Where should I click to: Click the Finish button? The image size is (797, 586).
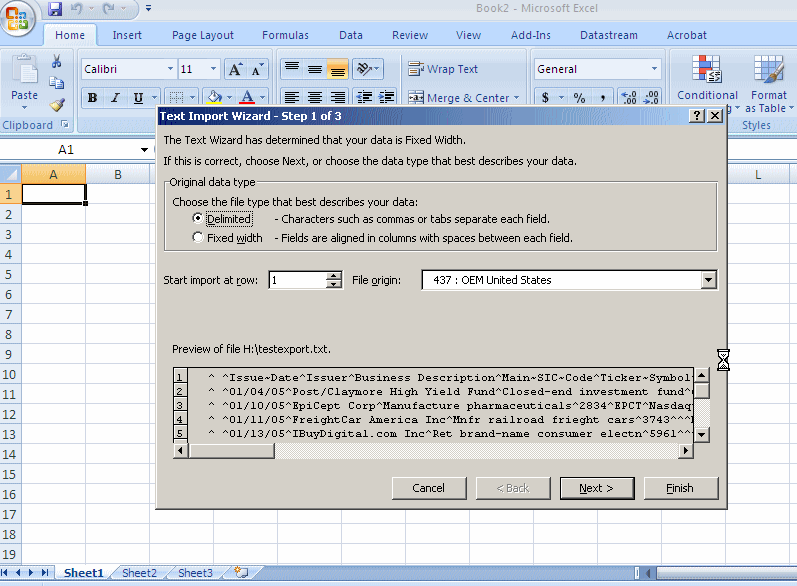[x=681, y=488]
